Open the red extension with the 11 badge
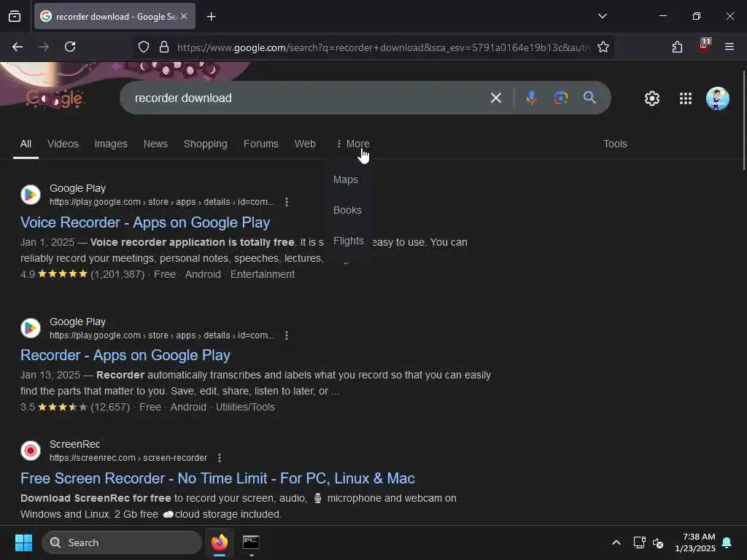747x560 pixels. coord(704,45)
